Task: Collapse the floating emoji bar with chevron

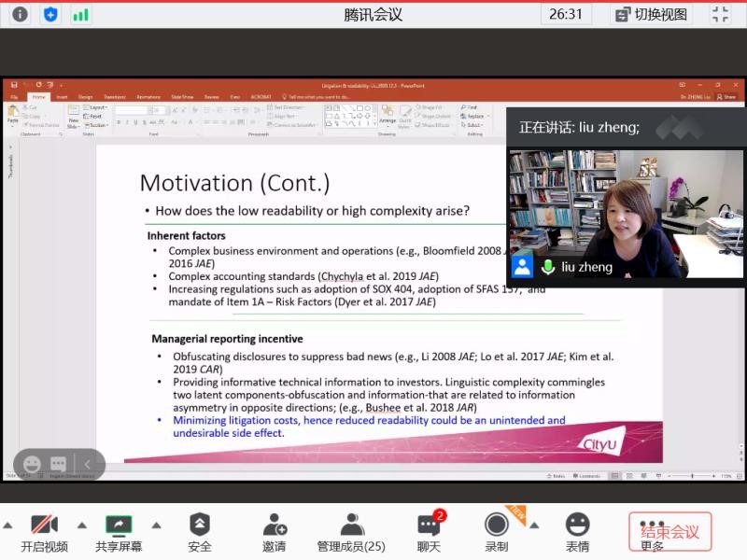Action: point(88,464)
